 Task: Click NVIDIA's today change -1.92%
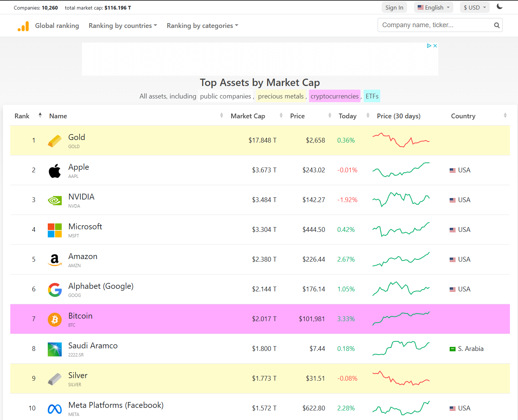point(347,200)
